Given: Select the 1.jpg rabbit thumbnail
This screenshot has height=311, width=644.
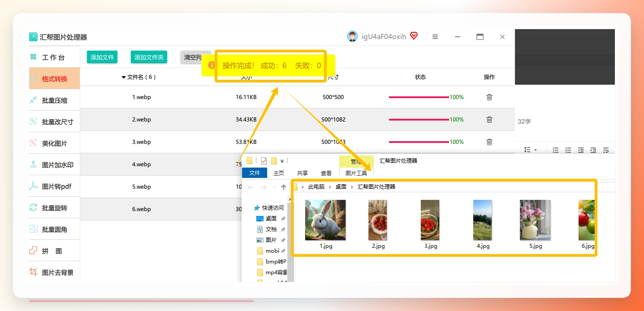Looking at the screenshot, I should 325,220.
